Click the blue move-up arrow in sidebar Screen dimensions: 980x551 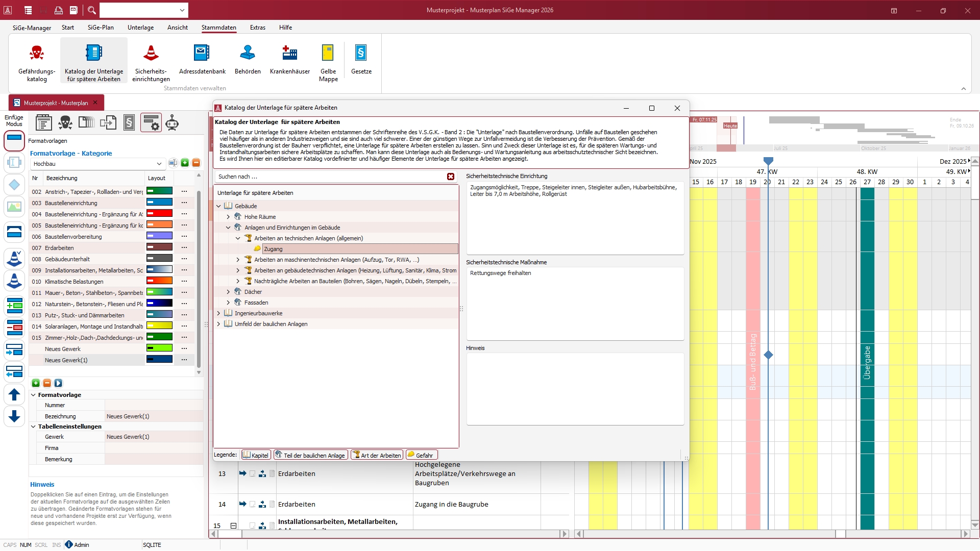pyautogui.click(x=14, y=394)
